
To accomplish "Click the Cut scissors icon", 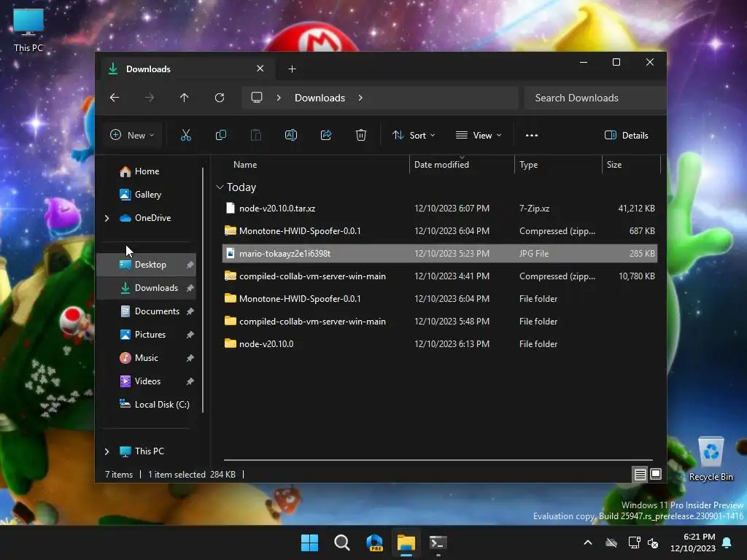I will 186,135.
